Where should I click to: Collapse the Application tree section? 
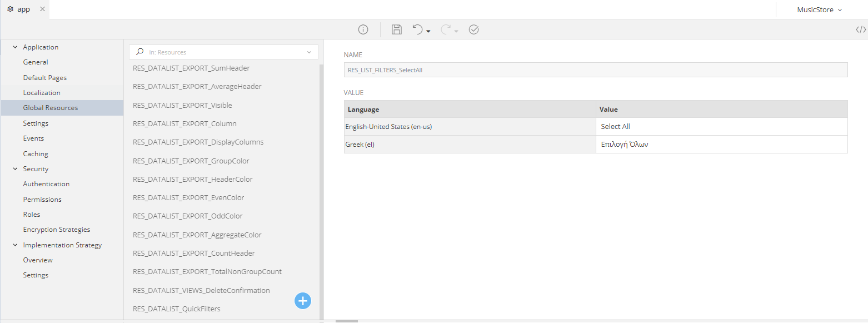15,47
